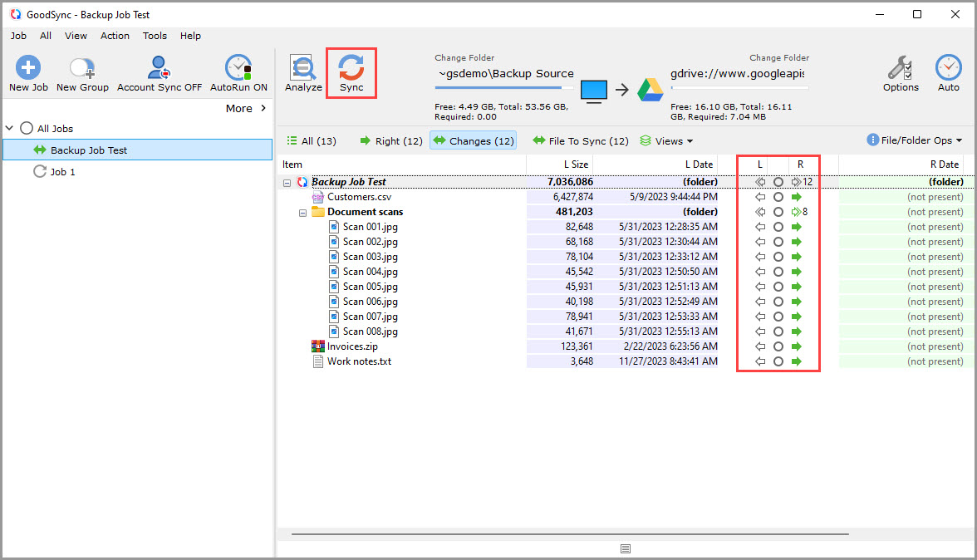The width and height of the screenshot is (977, 560).
Task: Click left Change Folder link
Action: coord(464,58)
